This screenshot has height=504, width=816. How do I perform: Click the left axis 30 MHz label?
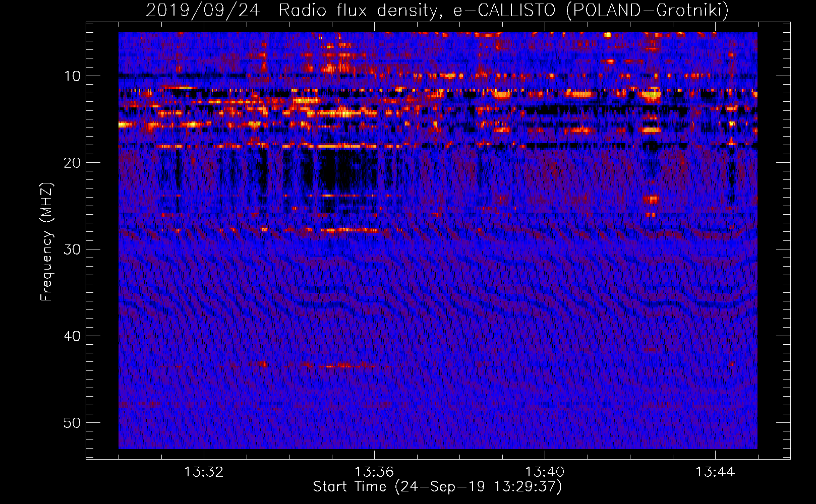pos(72,249)
